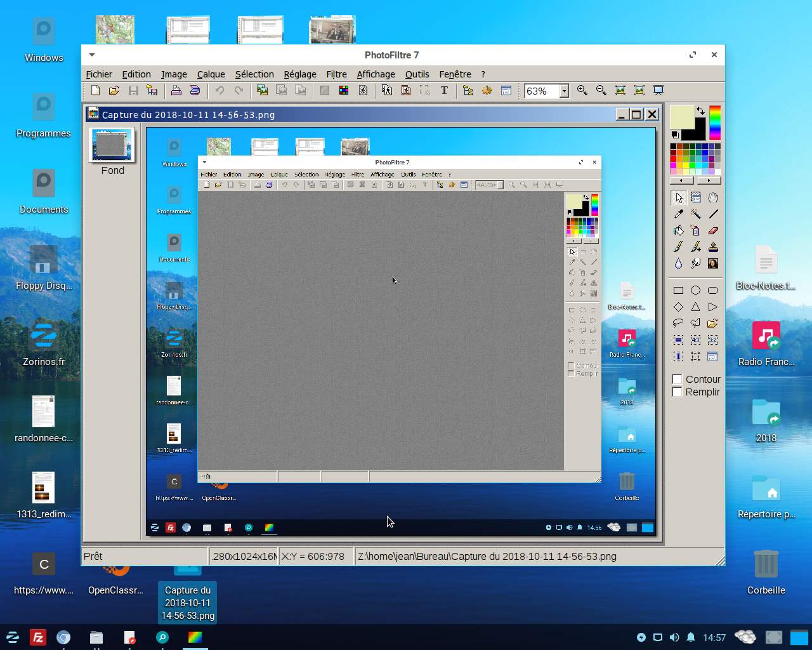Enable the Contour checkbox
The height and width of the screenshot is (650, 812).
click(677, 379)
